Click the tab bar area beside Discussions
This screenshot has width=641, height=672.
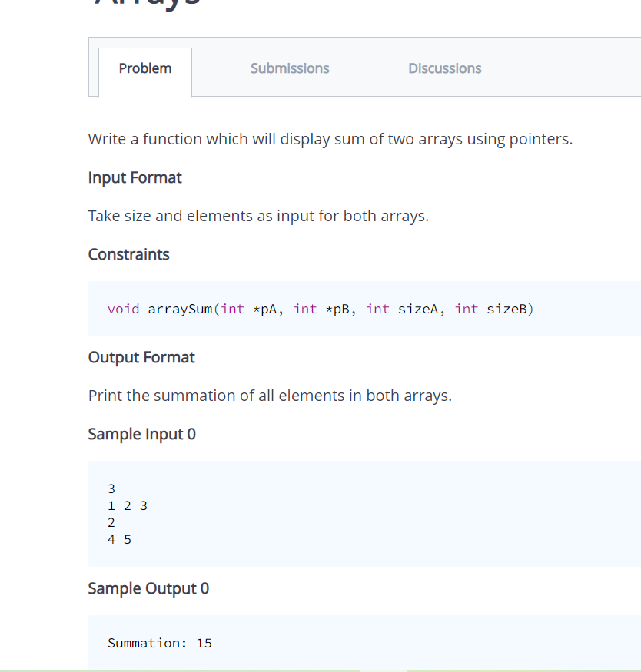561,68
